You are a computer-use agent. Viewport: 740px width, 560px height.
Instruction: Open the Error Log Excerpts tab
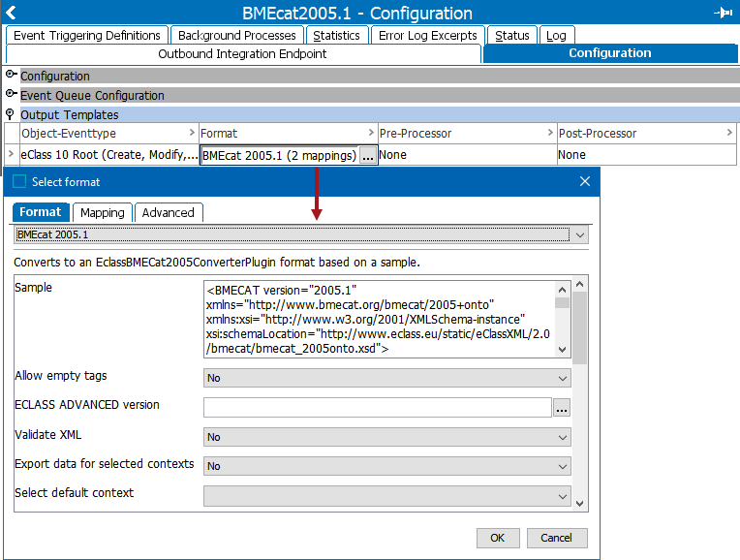tap(427, 36)
